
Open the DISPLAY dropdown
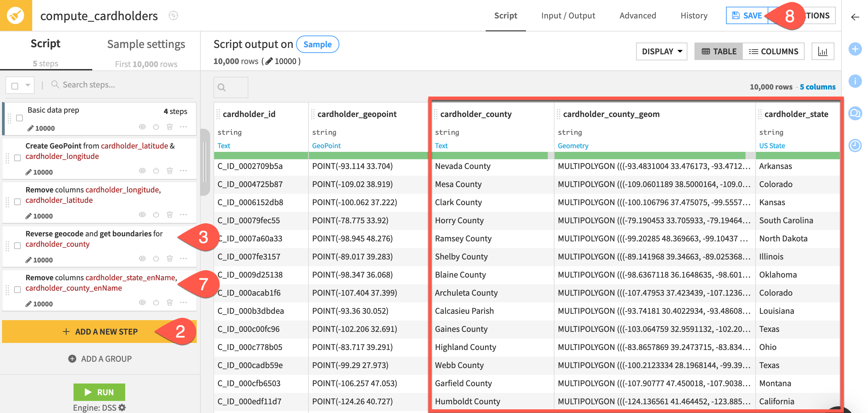click(661, 51)
